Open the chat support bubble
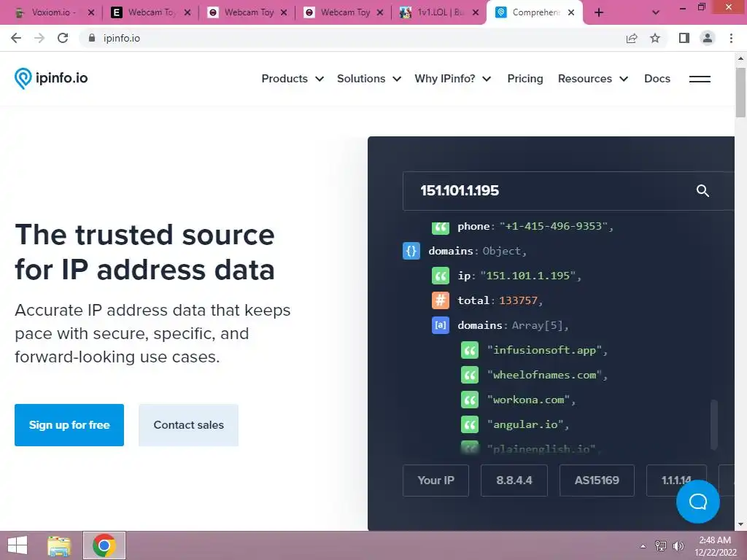 coord(697,502)
